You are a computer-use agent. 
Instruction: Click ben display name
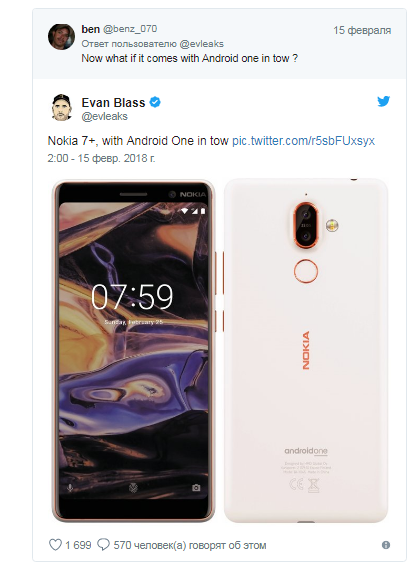90,29
